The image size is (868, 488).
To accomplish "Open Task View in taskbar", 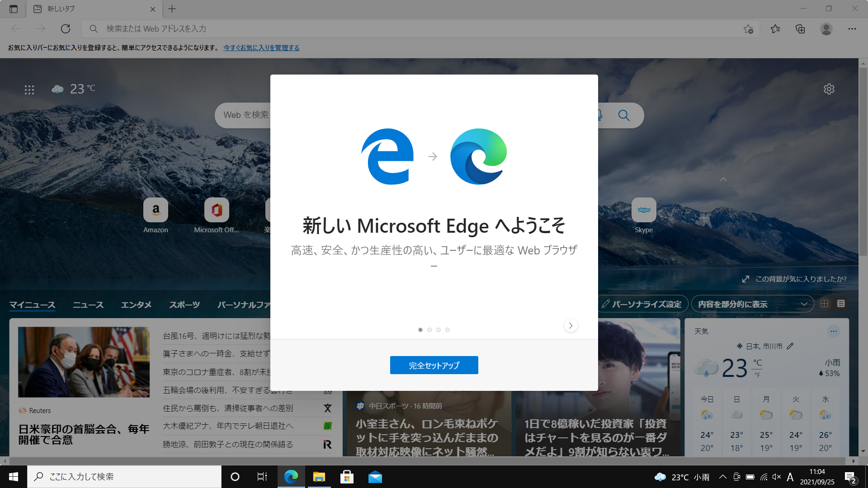I will coord(262,477).
